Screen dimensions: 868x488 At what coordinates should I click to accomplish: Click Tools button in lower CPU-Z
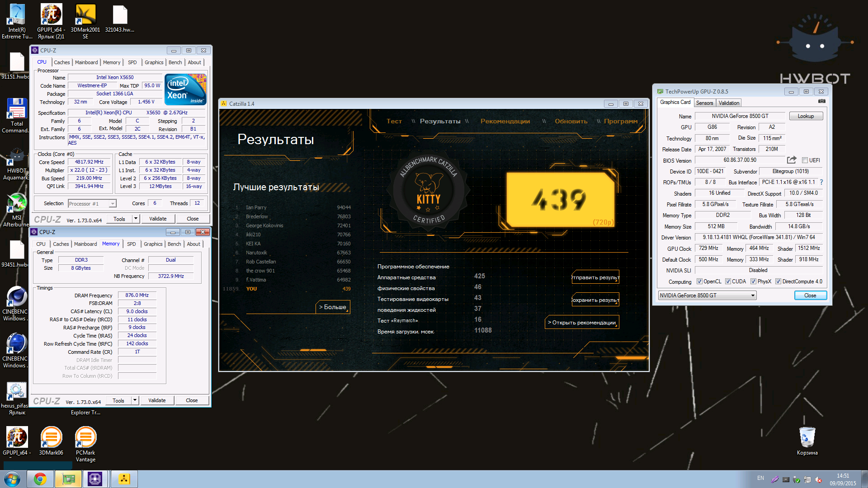[118, 400]
